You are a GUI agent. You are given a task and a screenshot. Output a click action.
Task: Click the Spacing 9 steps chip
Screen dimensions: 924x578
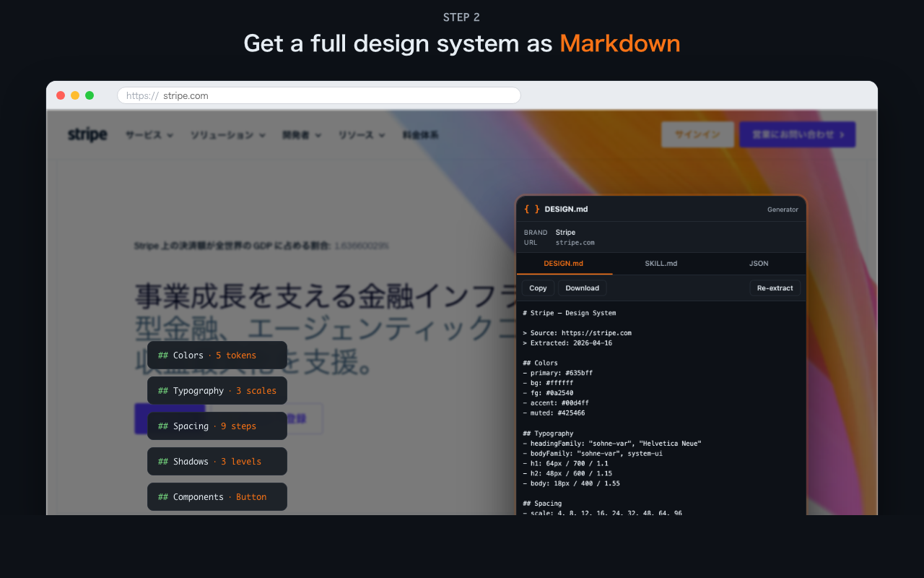(217, 426)
